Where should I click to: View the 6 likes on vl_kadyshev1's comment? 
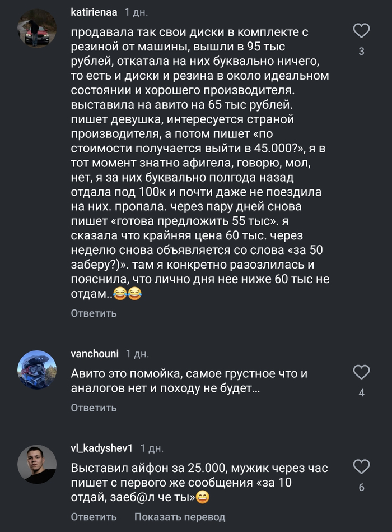coord(362,488)
